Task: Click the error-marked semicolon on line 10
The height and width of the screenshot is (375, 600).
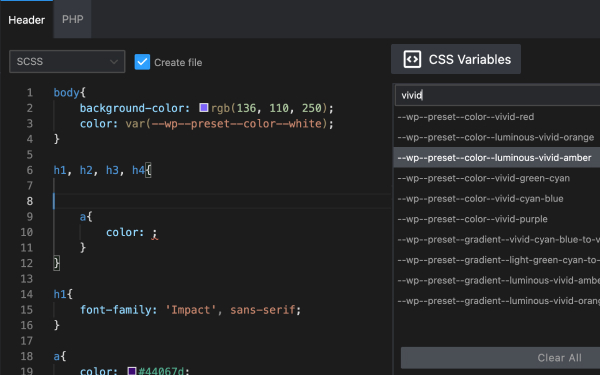Action: coord(154,233)
